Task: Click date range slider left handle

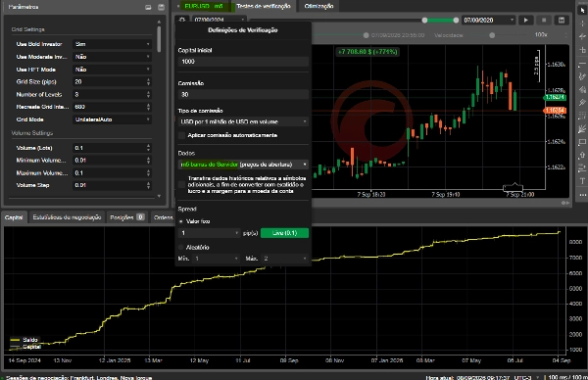Action: 424,21
